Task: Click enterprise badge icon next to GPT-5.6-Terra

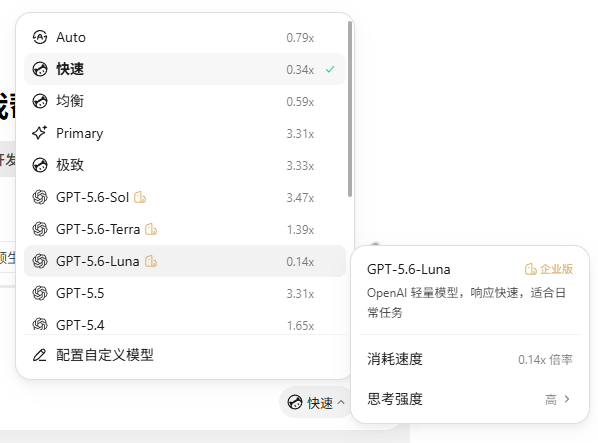Action: pyautogui.click(x=151, y=229)
